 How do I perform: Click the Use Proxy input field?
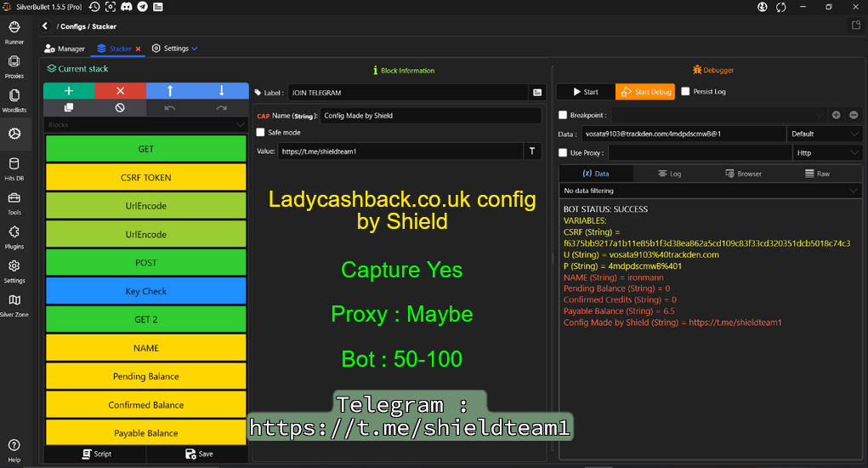tap(701, 153)
